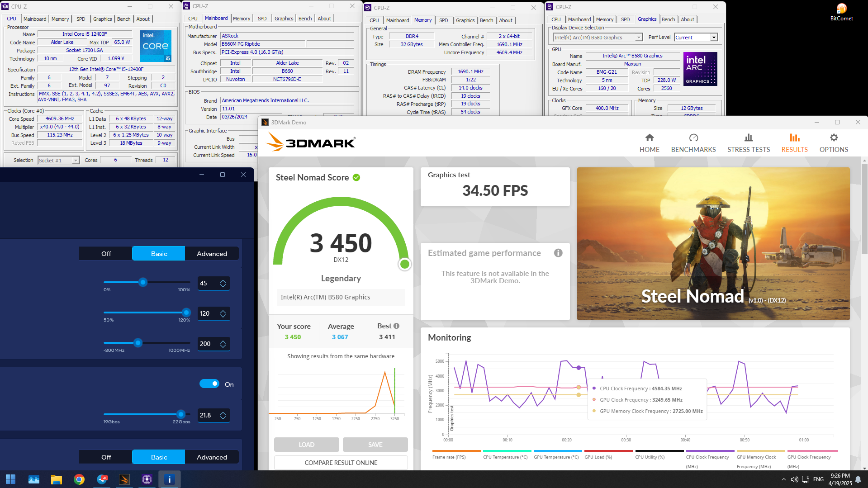Click the LOAD button in 3DMark
868x488 pixels.
click(x=306, y=445)
